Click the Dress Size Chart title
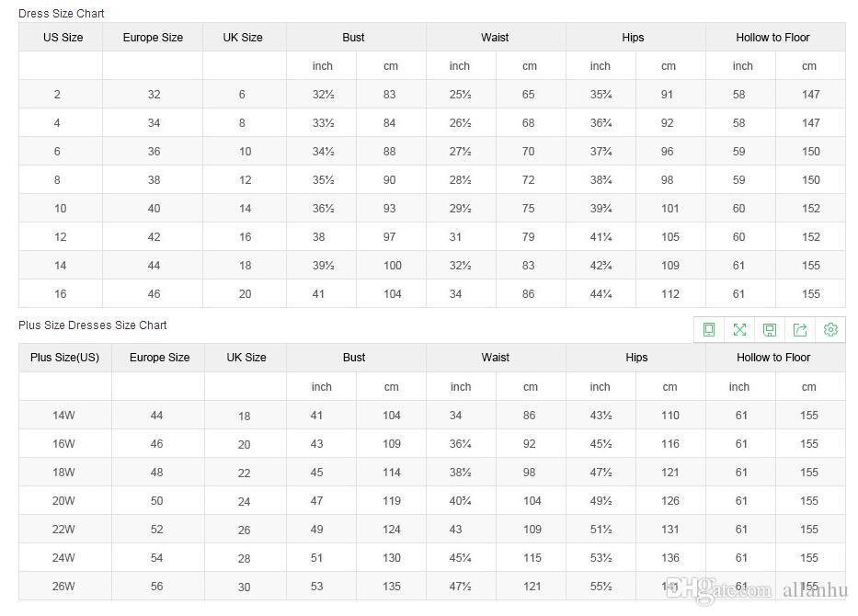The image size is (858, 616). 62,14
